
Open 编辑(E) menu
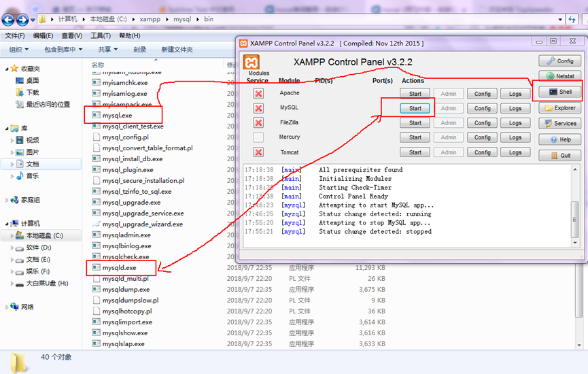point(43,35)
